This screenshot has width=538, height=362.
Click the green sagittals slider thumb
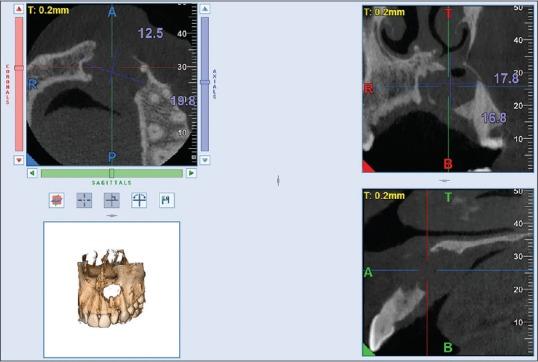(x=111, y=173)
